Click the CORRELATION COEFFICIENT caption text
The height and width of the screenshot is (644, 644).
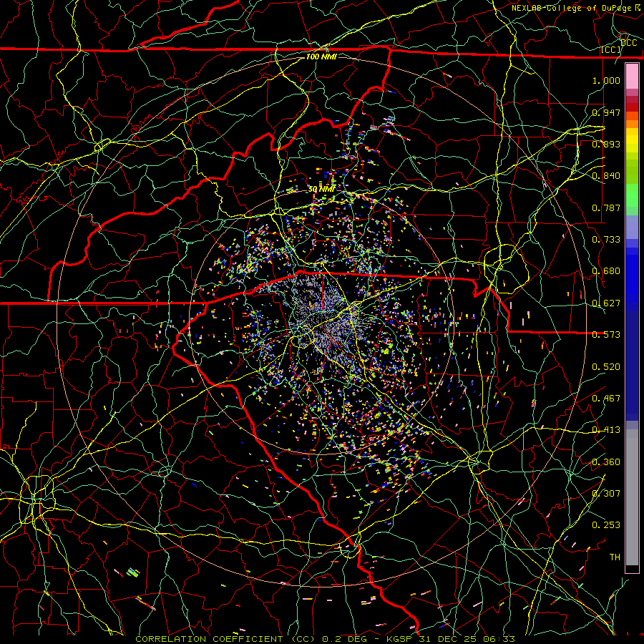click(x=209, y=639)
